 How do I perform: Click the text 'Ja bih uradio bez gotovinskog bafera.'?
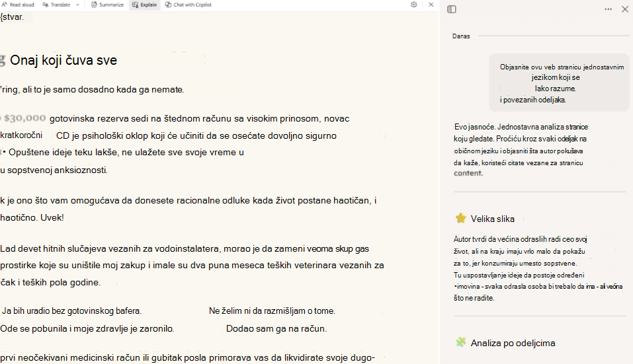(x=72, y=310)
